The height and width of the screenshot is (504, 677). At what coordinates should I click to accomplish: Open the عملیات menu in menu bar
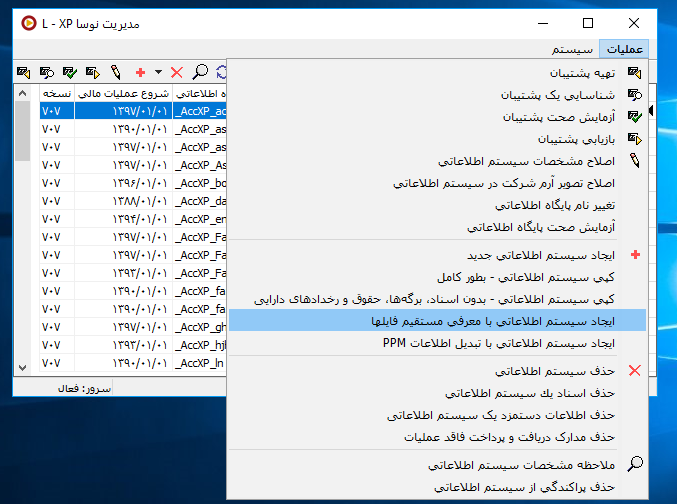pos(627,48)
